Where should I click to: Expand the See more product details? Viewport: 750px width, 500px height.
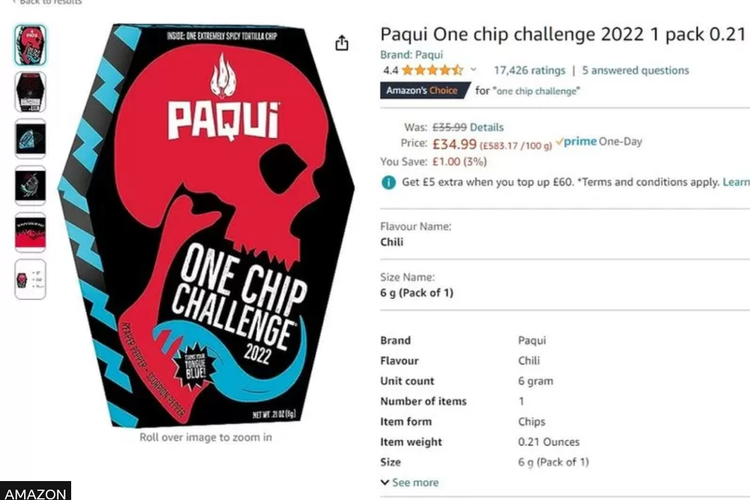click(x=409, y=482)
